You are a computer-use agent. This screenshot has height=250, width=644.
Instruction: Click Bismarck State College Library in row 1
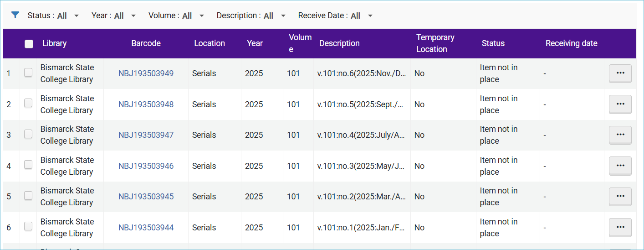(67, 73)
